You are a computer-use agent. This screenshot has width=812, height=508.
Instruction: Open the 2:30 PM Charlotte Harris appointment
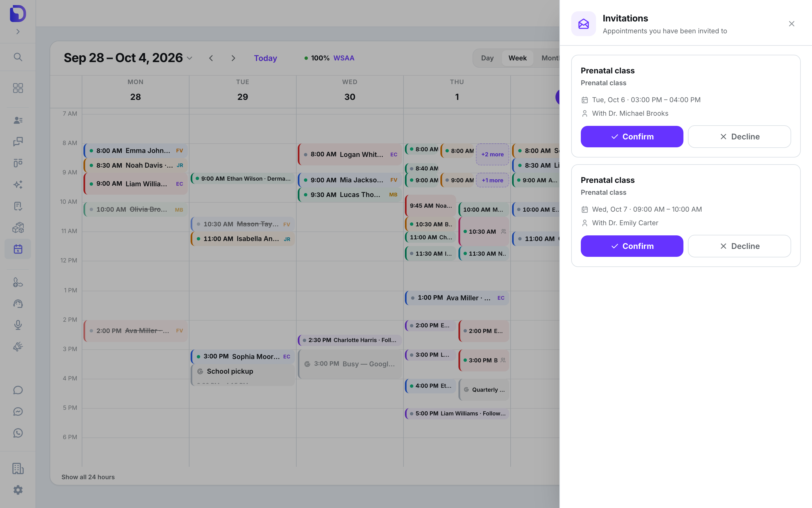pos(350,340)
